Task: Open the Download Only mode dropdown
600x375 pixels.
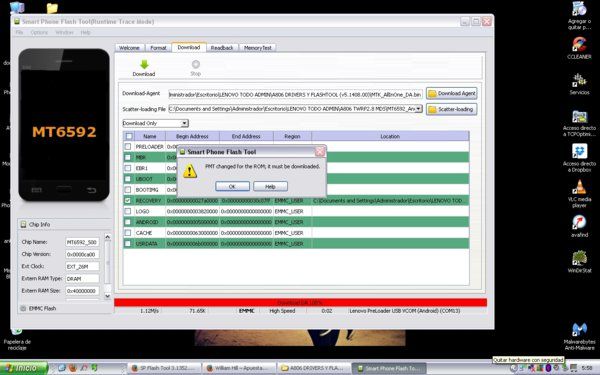Action: 184,123
